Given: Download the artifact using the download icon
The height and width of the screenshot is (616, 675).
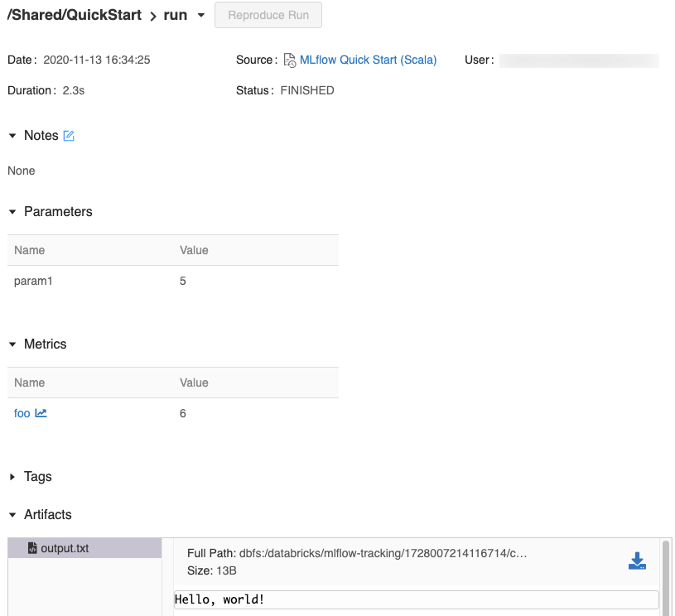Looking at the screenshot, I should click(x=636, y=561).
